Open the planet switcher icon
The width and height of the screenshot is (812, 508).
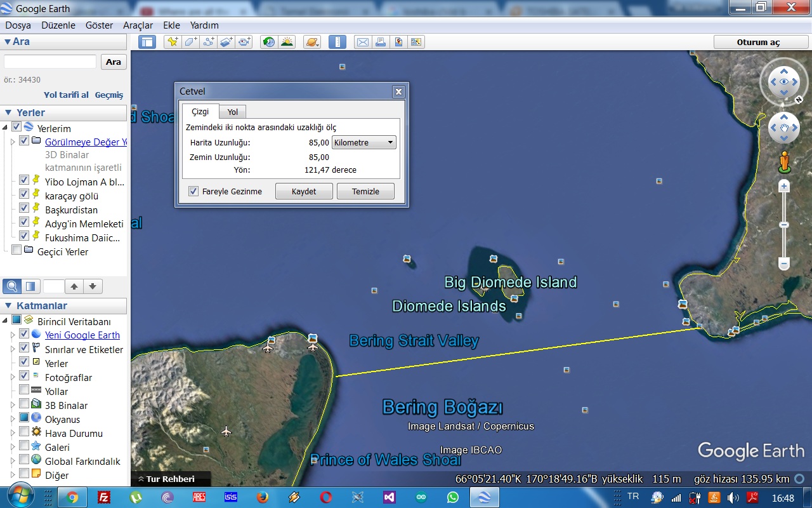coord(312,43)
